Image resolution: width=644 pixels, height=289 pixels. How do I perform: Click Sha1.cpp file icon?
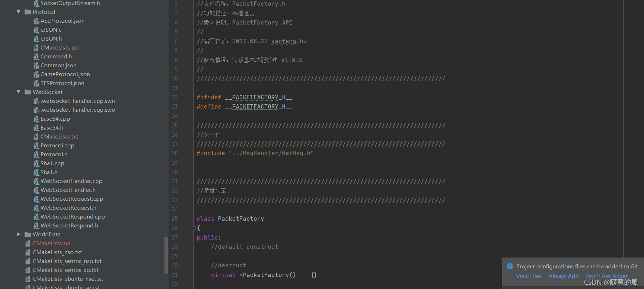[36, 163]
